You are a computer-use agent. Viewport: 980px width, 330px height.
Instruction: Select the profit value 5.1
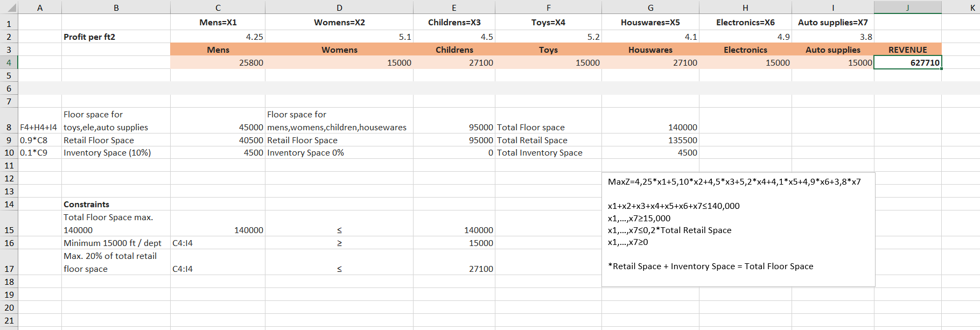coord(339,37)
